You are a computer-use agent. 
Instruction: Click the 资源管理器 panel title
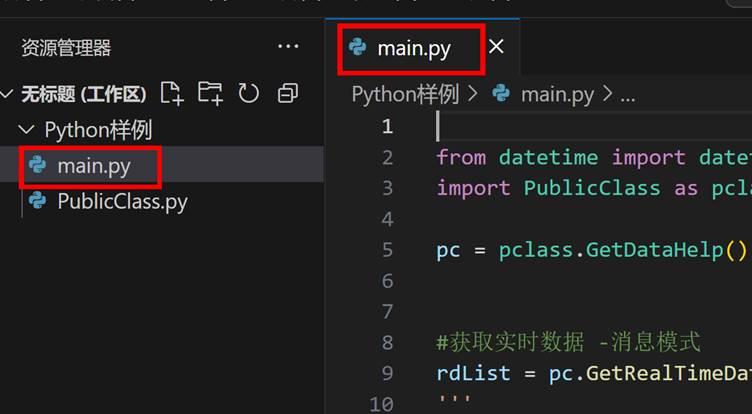click(x=66, y=48)
